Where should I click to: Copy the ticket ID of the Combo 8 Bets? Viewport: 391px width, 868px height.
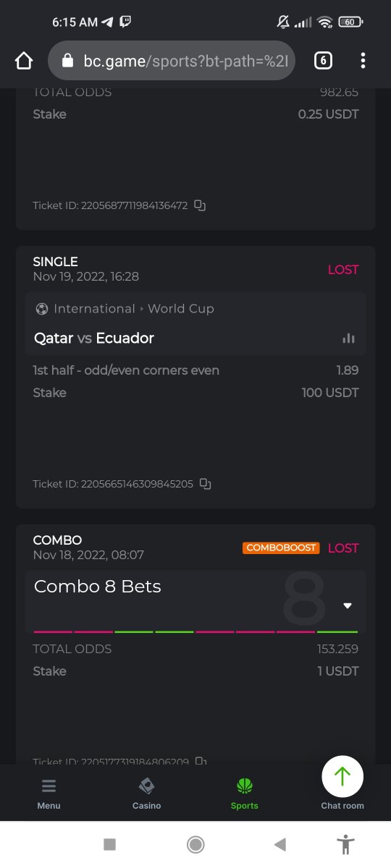click(201, 761)
